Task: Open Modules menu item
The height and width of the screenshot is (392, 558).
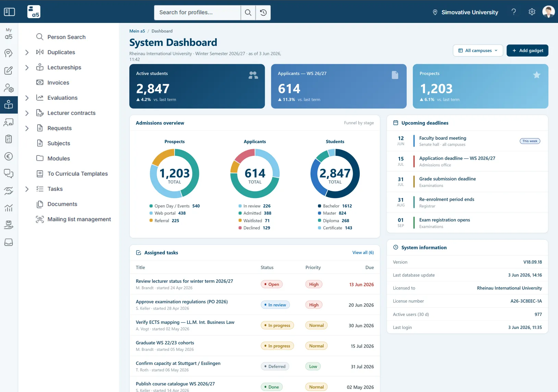Action: [x=53, y=159]
